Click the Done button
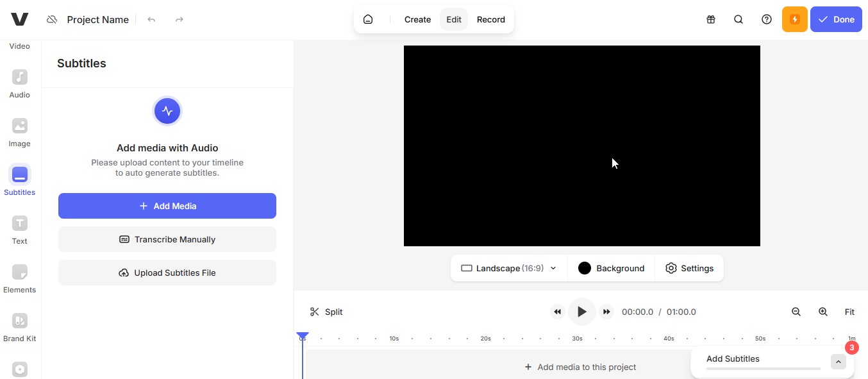This screenshot has width=868, height=379. point(836,19)
